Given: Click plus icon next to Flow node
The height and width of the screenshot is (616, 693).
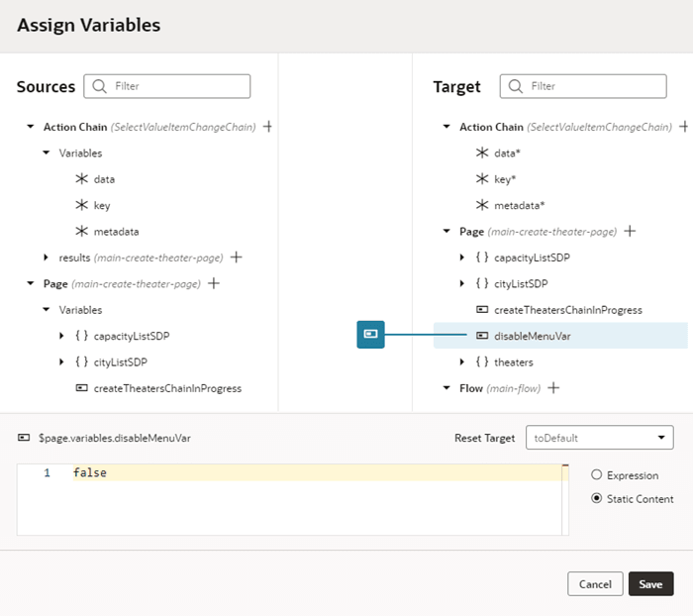Looking at the screenshot, I should (x=553, y=388).
